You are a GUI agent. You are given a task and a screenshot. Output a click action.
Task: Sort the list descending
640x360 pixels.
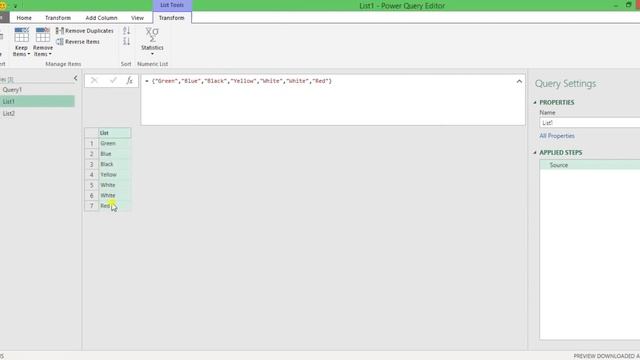(127, 41)
